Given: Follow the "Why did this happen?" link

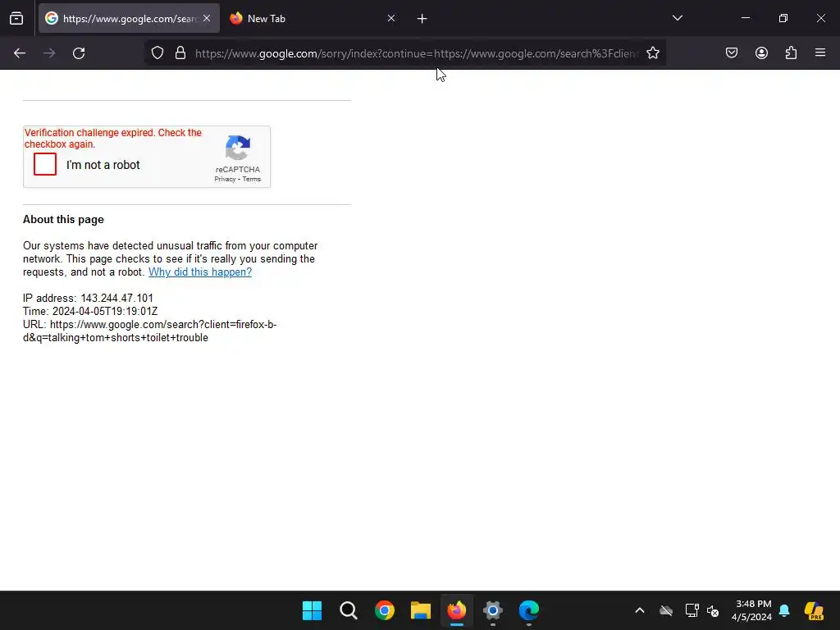Looking at the screenshot, I should [x=200, y=272].
